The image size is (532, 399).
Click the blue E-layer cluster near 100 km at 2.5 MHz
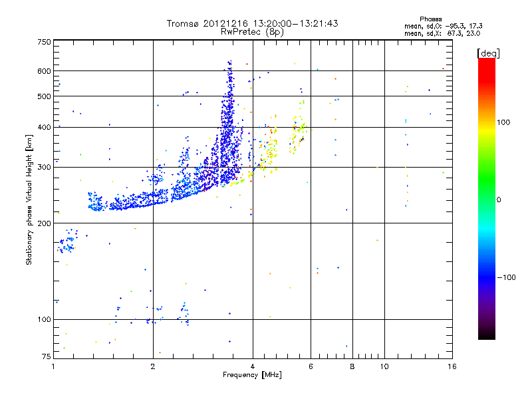[184, 314]
